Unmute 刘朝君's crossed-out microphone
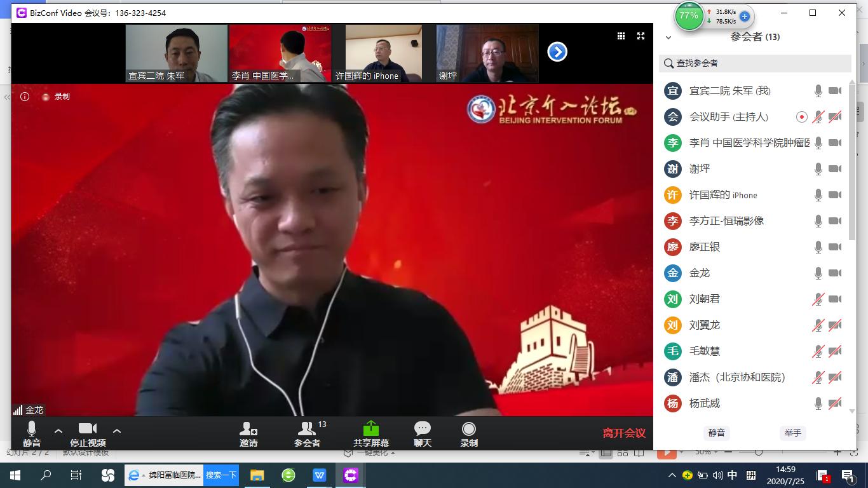868x488 pixels. click(818, 299)
